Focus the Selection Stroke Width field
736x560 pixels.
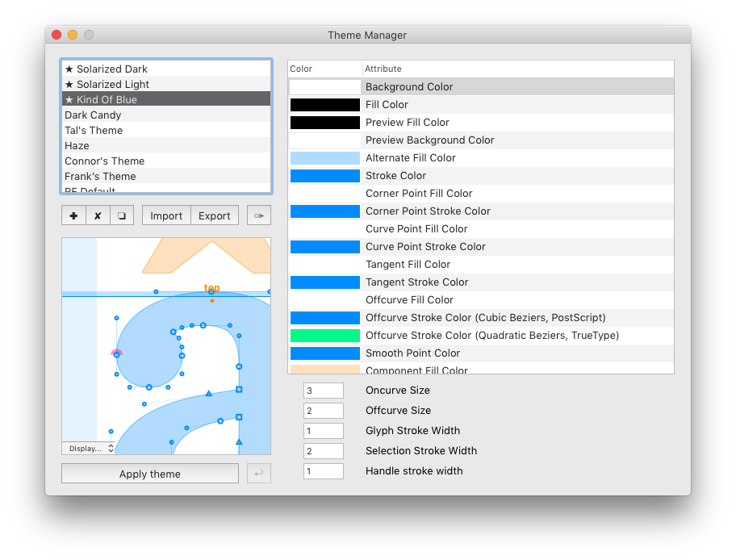pos(324,451)
